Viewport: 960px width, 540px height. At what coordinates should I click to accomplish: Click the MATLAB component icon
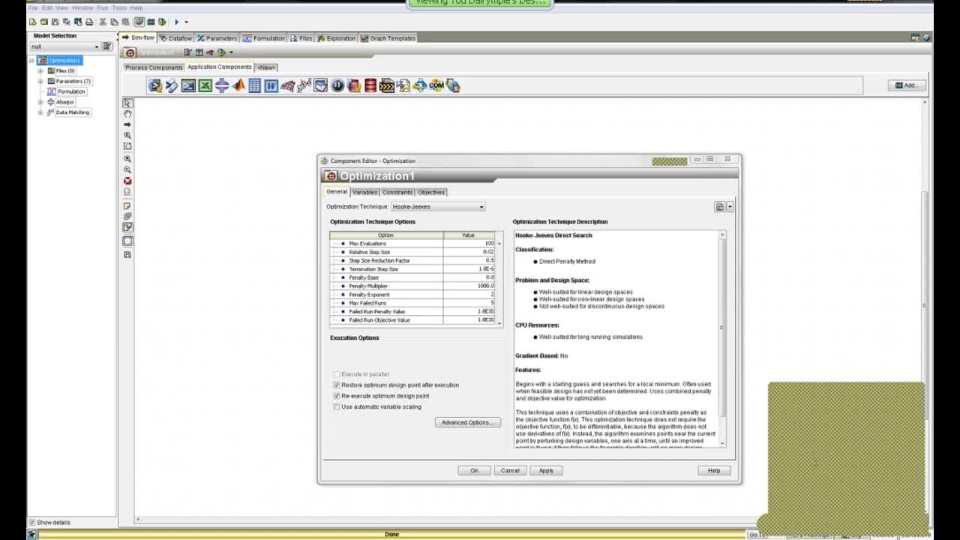(x=238, y=86)
